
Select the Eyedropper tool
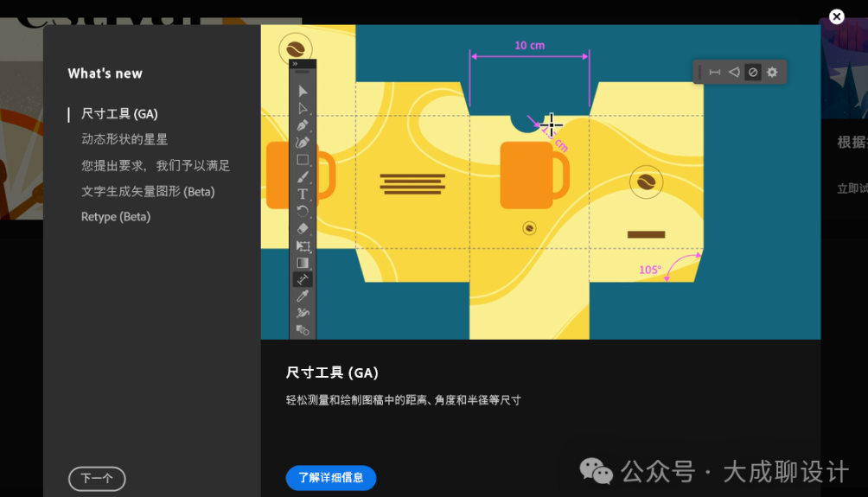coord(303,296)
